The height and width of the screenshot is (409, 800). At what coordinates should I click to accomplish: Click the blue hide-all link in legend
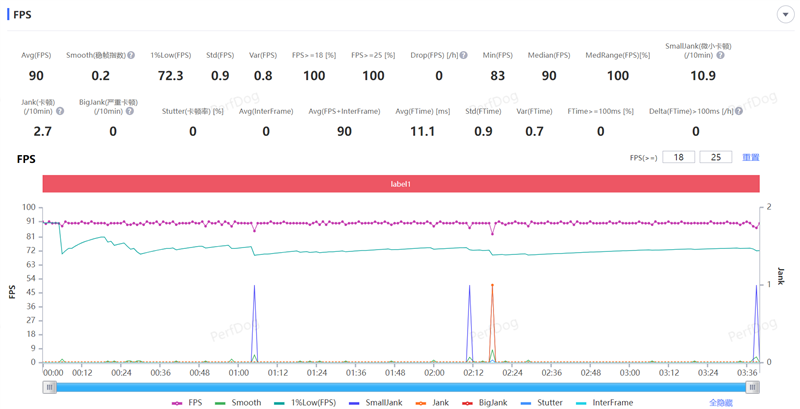point(721,403)
